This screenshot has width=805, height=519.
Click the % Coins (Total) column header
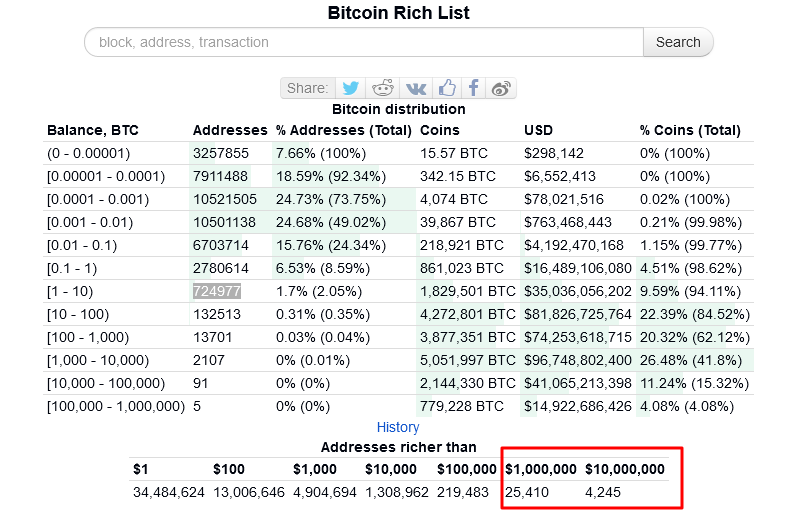[x=690, y=130]
